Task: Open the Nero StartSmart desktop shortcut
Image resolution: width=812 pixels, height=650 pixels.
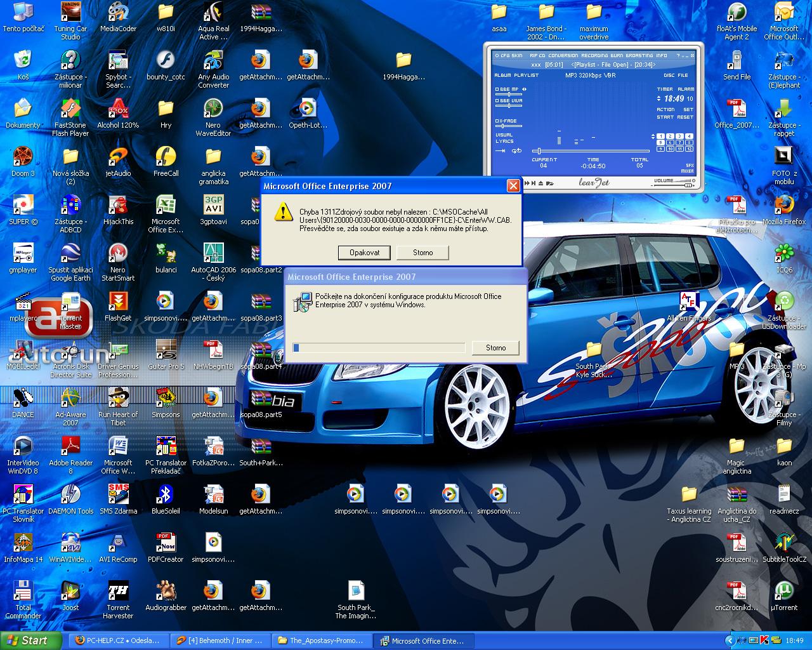Action: 118,253
